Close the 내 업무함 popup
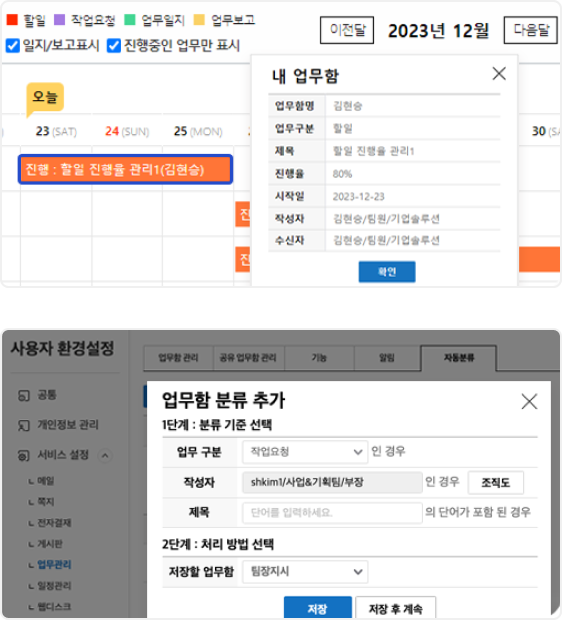 click(x=499, y=74)
